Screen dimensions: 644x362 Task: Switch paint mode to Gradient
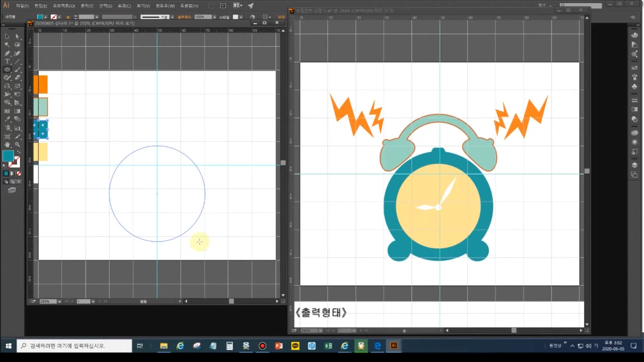click(x=12, y=174)
